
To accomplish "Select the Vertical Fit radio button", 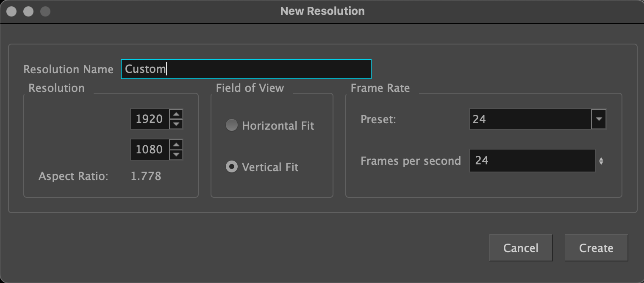I will coord(231,167).
